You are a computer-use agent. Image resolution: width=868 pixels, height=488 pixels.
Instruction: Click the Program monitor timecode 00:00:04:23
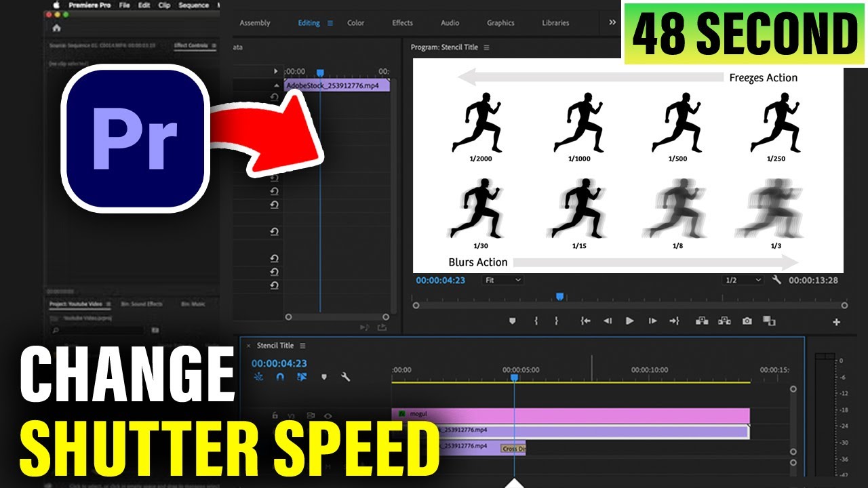441,280
